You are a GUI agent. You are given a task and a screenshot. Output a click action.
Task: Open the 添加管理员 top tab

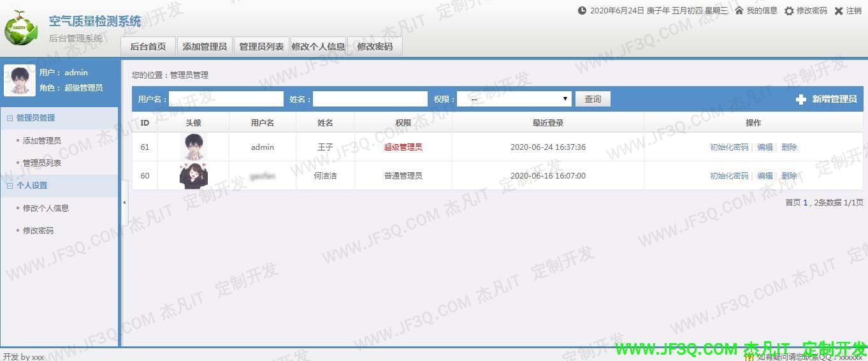[x=205, y=47]
